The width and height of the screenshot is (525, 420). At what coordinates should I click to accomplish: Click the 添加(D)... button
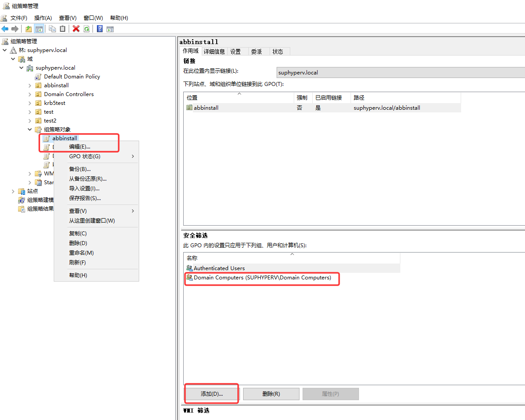(x=211, y=394)
